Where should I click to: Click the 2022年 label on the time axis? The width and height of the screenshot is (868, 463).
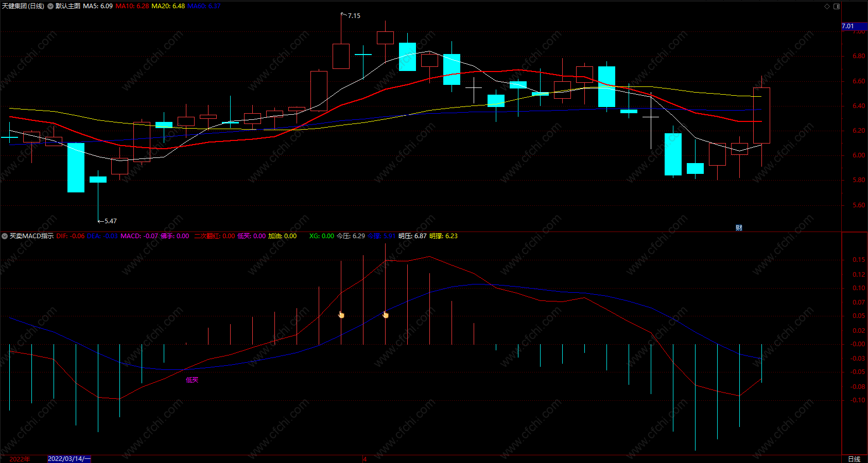coord(20,459)
